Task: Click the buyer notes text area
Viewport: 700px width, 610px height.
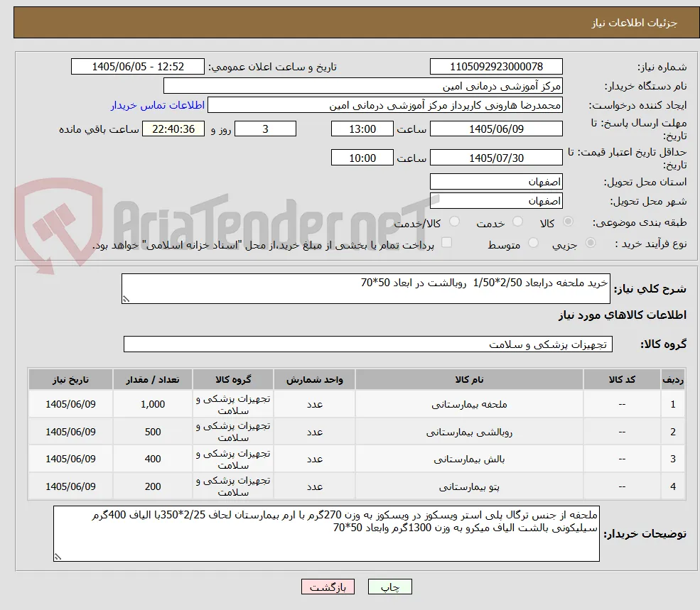Action: (326, 534)
